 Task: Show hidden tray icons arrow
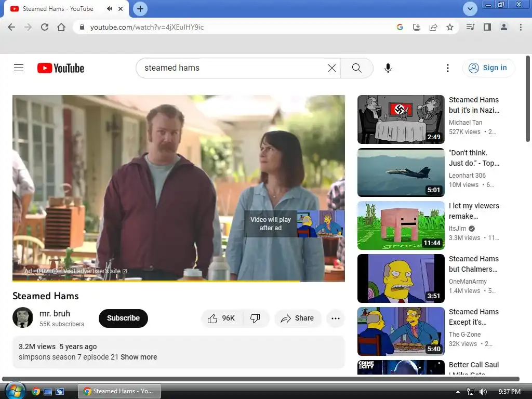458,392
